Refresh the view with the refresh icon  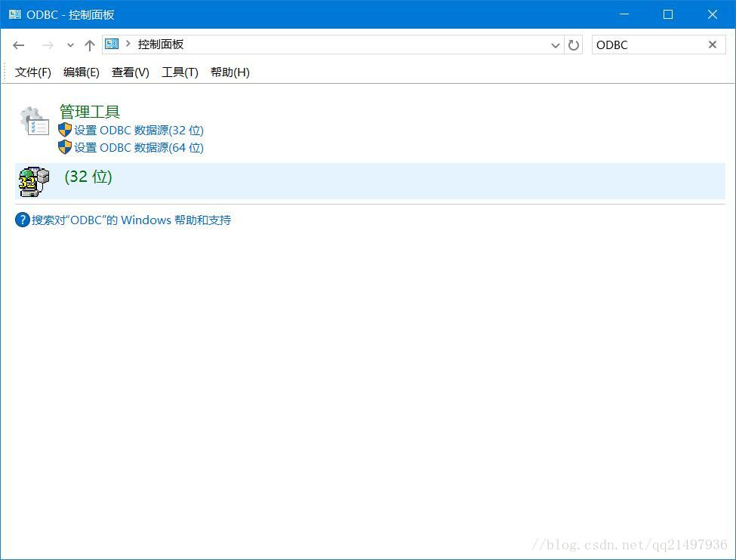(574, 45)
